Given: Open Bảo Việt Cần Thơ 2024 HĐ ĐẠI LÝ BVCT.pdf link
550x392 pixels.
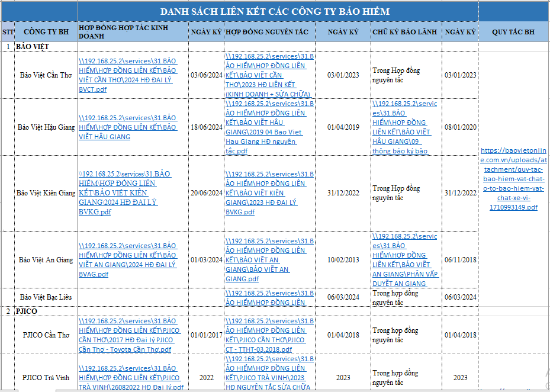Looking at the screenshot, I should (127, 75).
